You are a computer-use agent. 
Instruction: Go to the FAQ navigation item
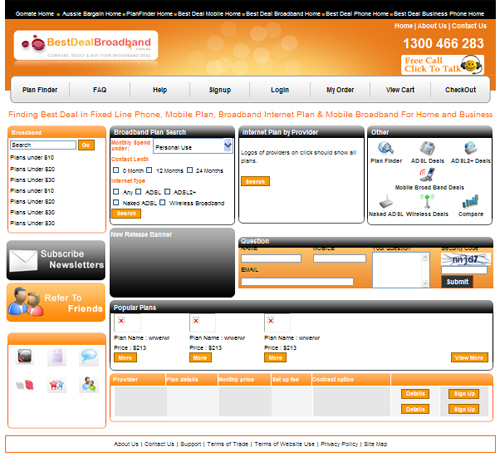point(100,90)
